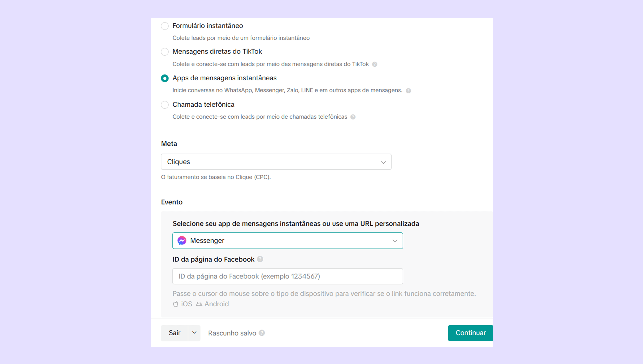Viewport: 643px width, 364px height.
Task: Click the Rascunho salvo status text
Action: (232, 333)
